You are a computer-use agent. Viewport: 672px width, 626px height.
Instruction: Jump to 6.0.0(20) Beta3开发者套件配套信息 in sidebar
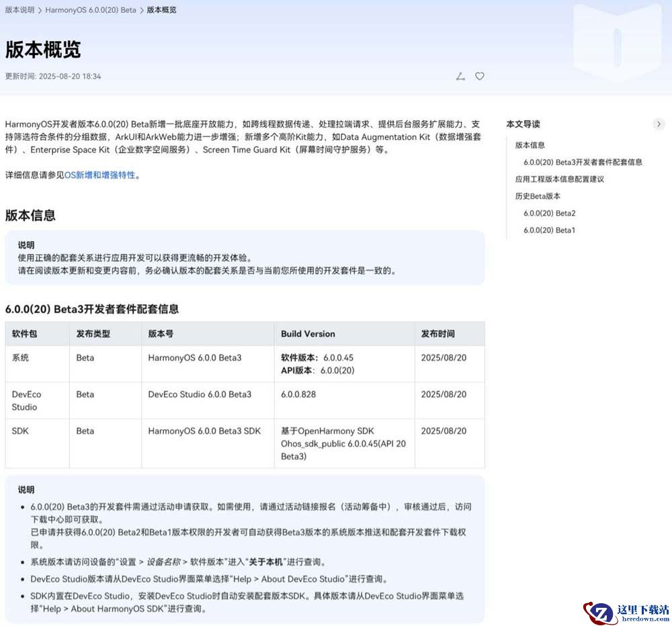583,162
